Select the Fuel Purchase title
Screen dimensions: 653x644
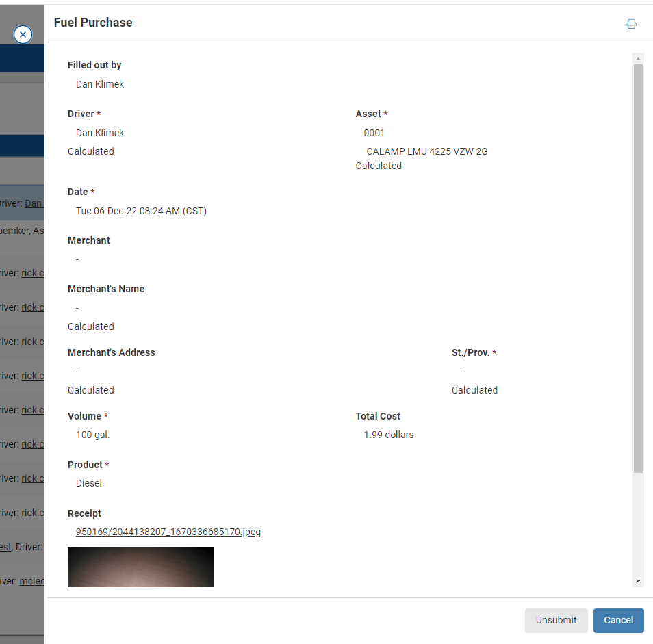[93, 23]
